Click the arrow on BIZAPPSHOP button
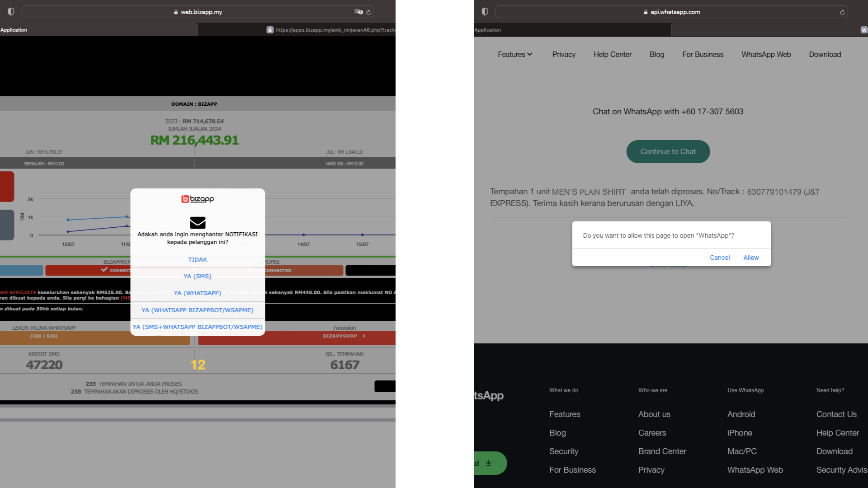This screenshot has width=868, height=488. pos(364,336)
